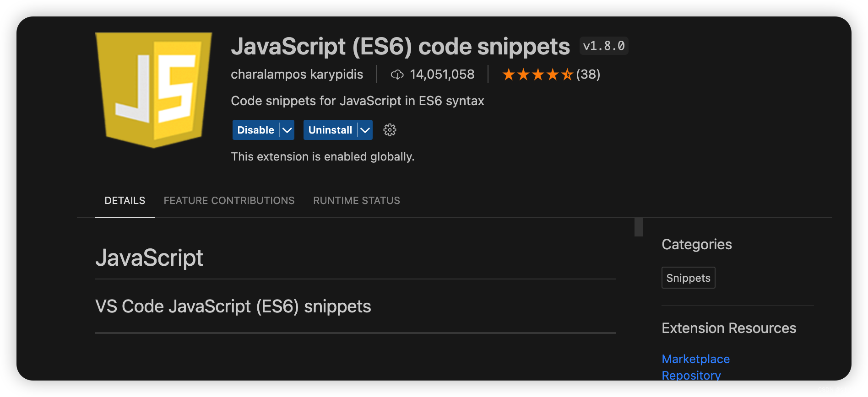This screenshot has height=397, width=868.
Task: Click the description Code snippets for JavaScript
Action: point(358,101)
